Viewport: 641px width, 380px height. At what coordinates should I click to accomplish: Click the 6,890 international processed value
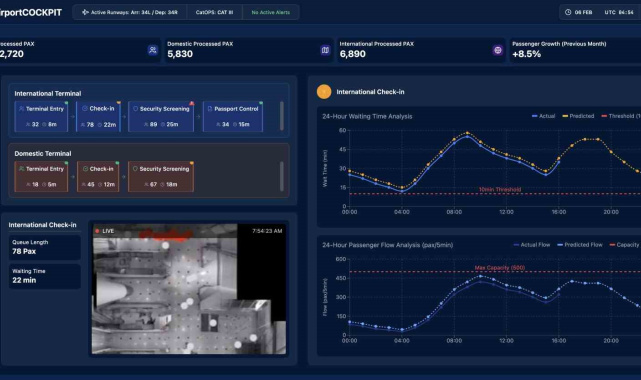coord(352,54)
